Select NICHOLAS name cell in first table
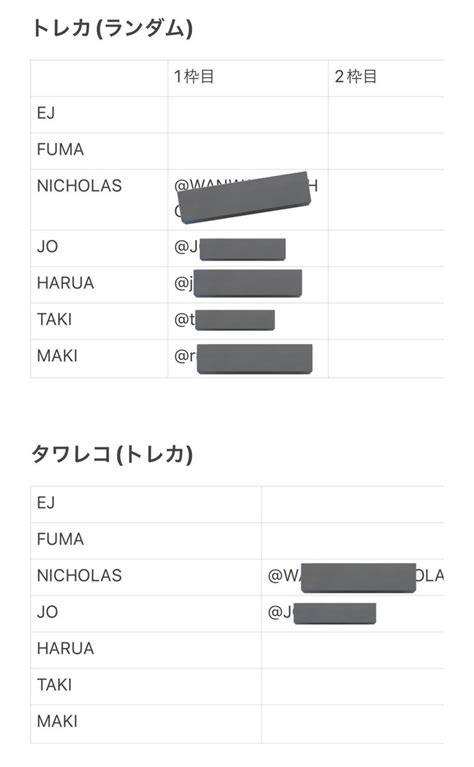 [99, 200]
